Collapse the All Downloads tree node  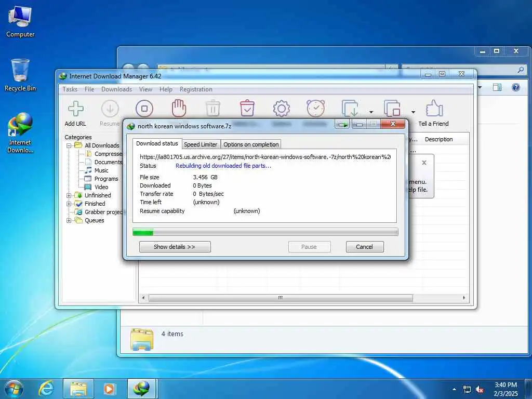tap(69, 145)
